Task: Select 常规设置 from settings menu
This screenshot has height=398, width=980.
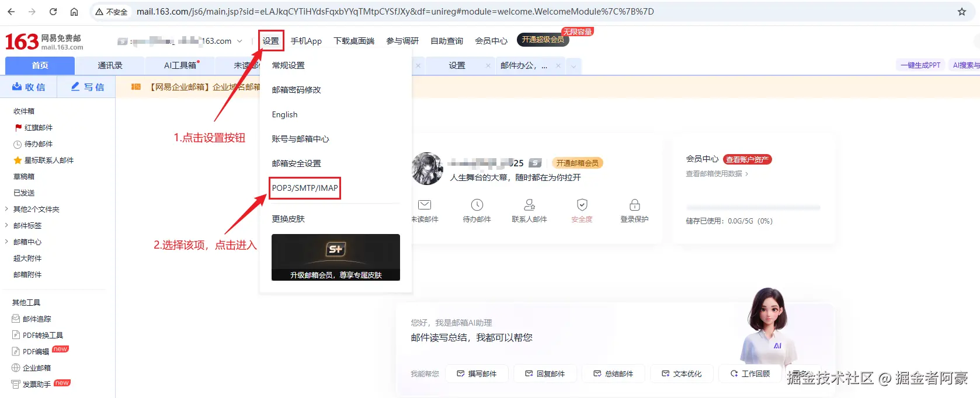Action: (289, 65)
